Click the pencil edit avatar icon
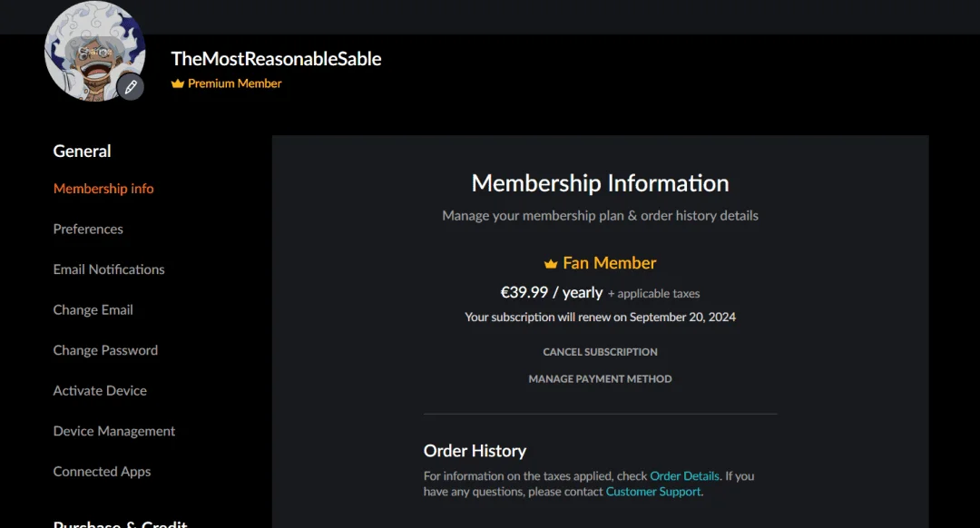The image size is (980, 528). click(x=130, y=87)
